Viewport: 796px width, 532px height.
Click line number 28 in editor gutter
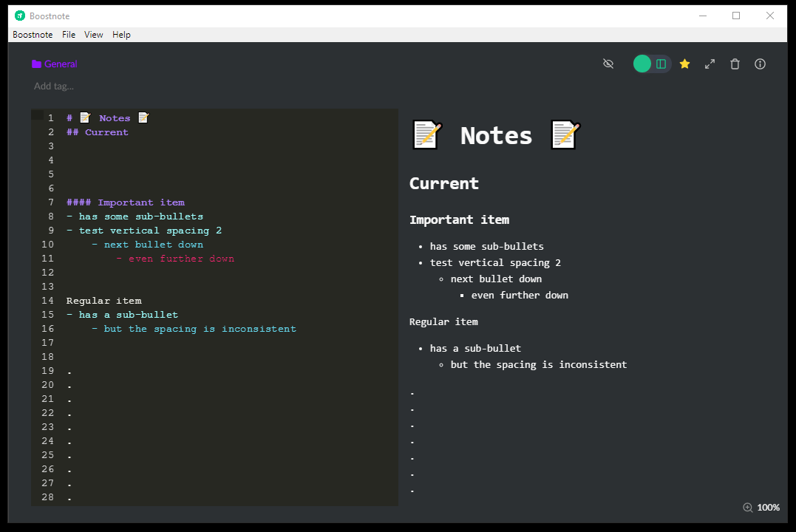pyautogui.click(x=48, y=497)
